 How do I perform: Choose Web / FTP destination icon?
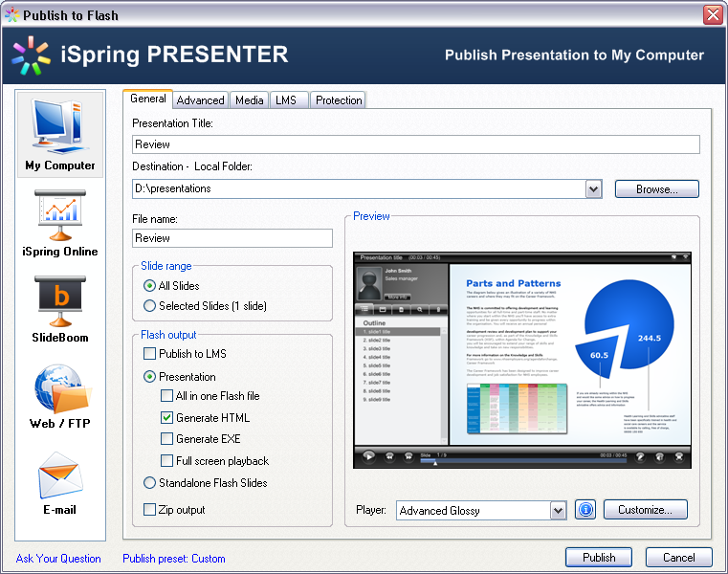click(x=60, y=396)
